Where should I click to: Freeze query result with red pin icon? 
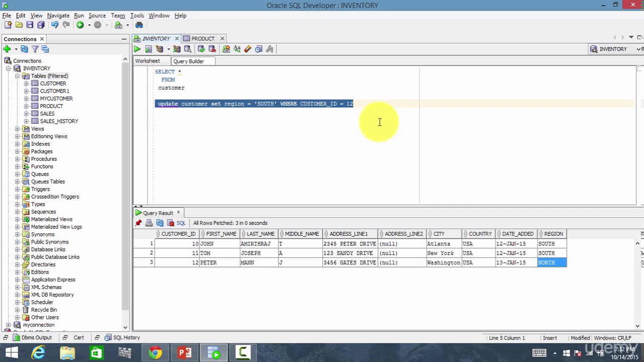pyautogui.click(x=138, y=223)
